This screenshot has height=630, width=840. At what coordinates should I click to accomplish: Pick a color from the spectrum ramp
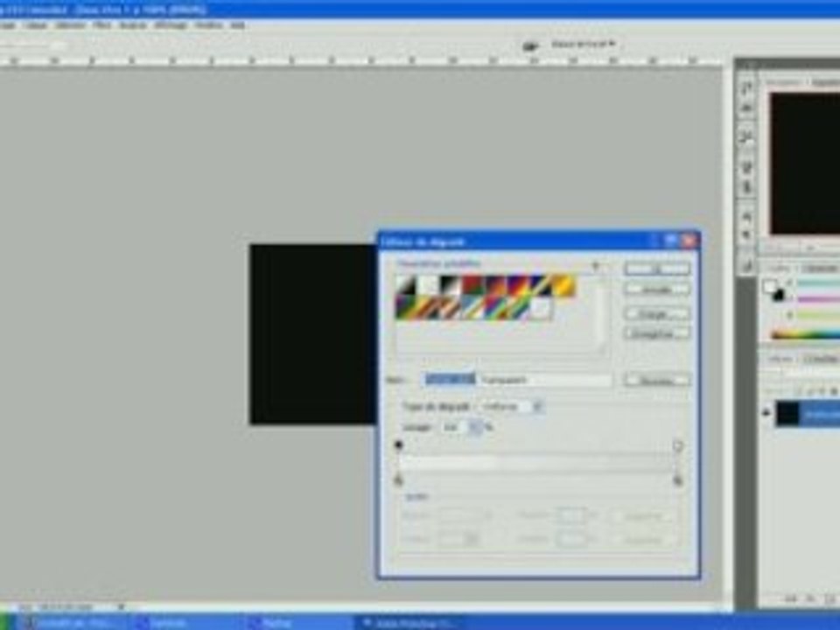click(x=805, y=335)
